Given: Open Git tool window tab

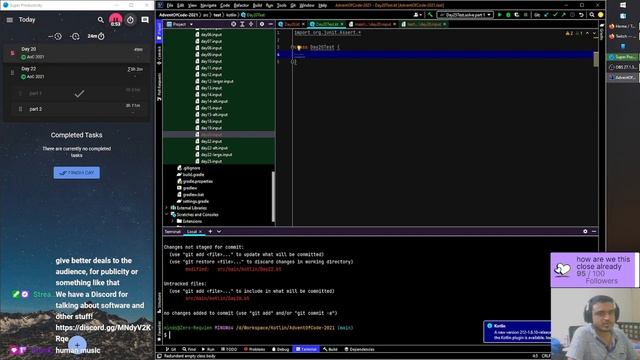Looking at the screenshot, I should pyautogui.click(x=171, y=349).
